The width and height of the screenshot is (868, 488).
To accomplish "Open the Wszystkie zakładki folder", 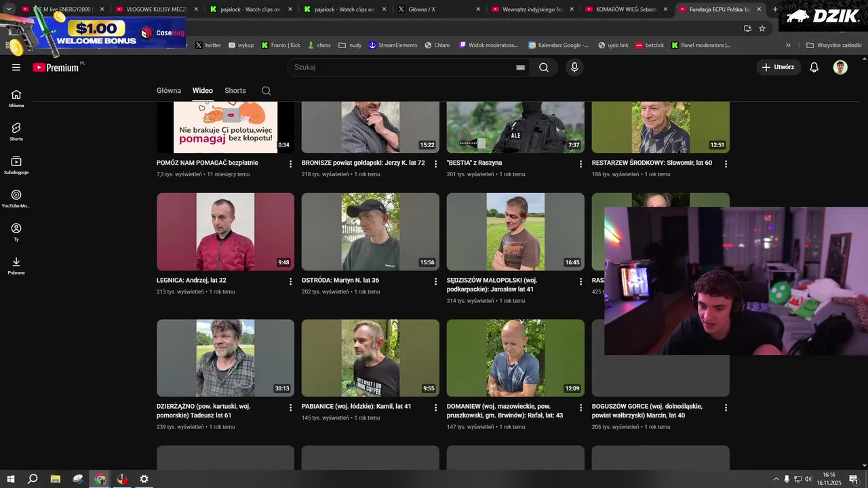I will (x=833, y=45).
